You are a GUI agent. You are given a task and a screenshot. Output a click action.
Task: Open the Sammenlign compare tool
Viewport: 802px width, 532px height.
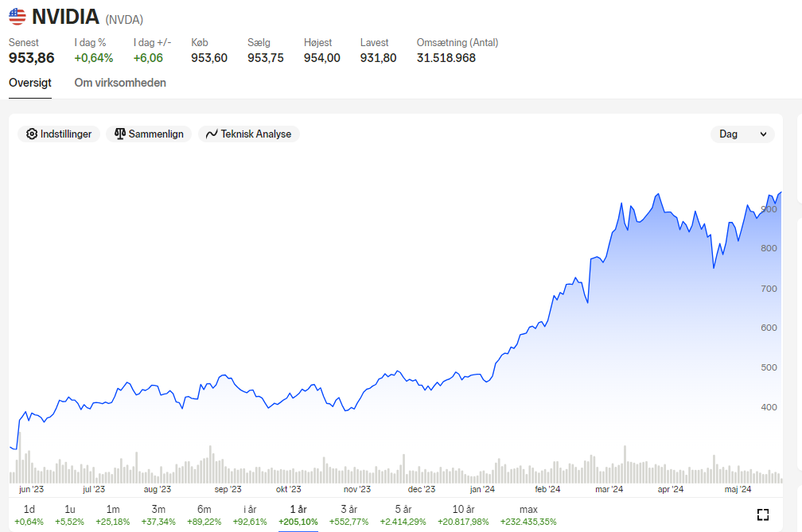149,134
